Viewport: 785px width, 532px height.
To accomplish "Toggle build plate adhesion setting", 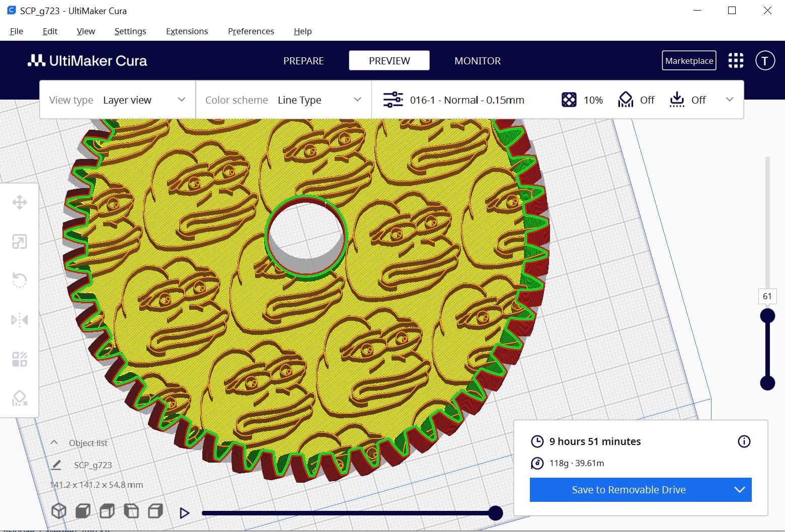I will (x=688, y=100).
